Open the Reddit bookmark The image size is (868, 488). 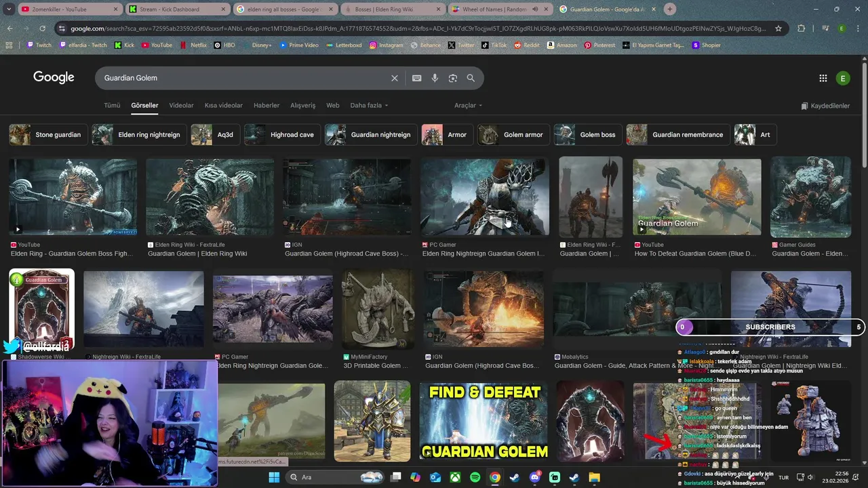pyautogui.click(x=527, y=45)
